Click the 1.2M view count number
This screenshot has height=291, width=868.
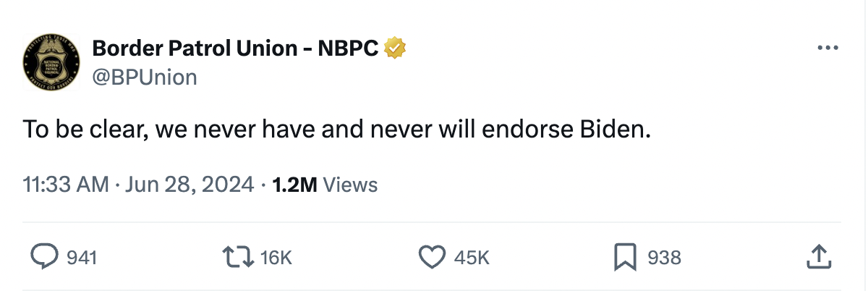click(x=294, y=185)
